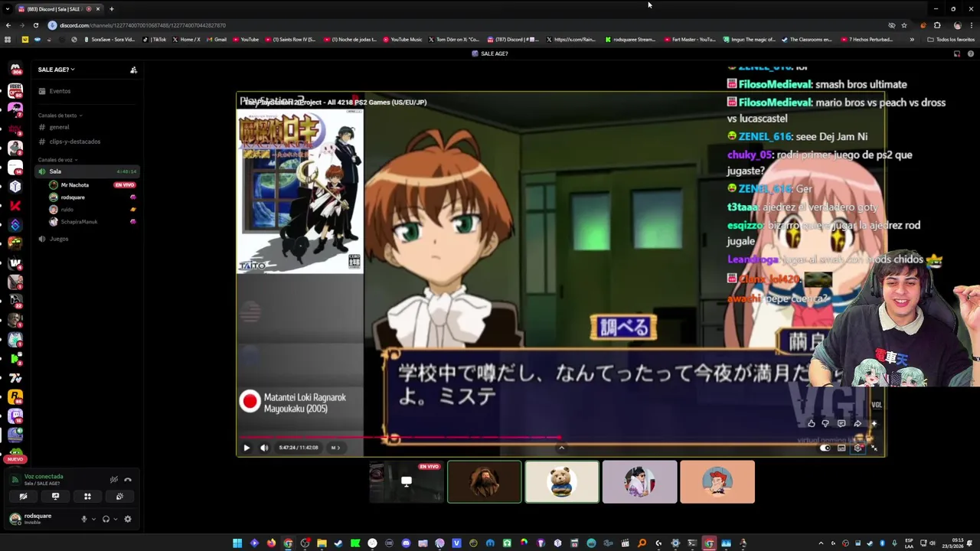The width and height of the screenshot is (980, 551).
Task: Open the yellow R server icon
Action: pos(15,396)
